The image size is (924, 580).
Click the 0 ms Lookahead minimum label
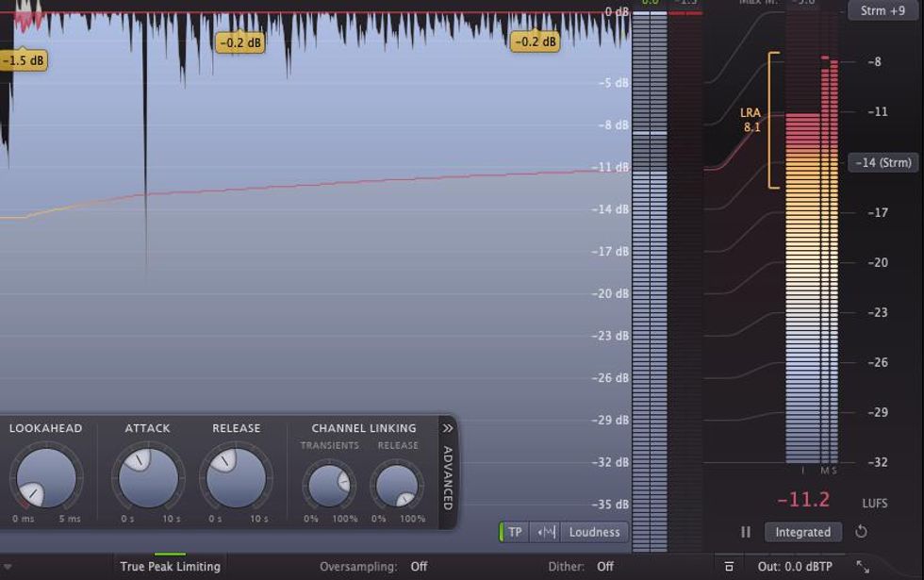tap(23, 519)
